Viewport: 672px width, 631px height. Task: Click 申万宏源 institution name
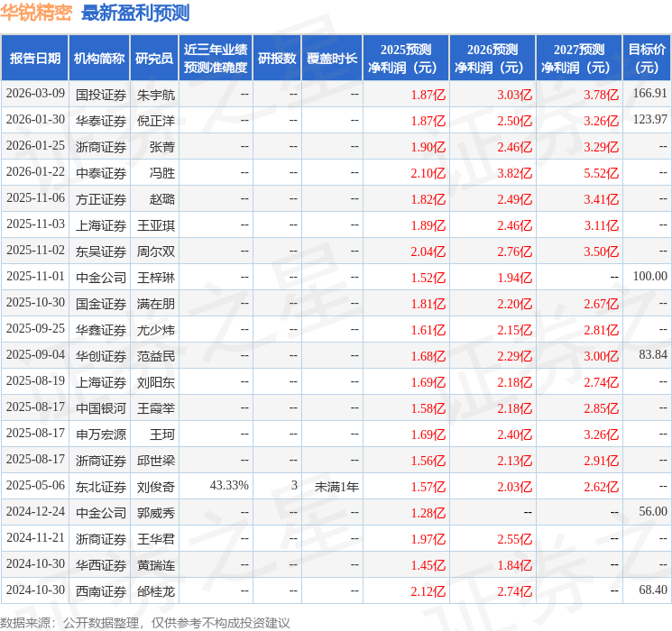[101, 434]
